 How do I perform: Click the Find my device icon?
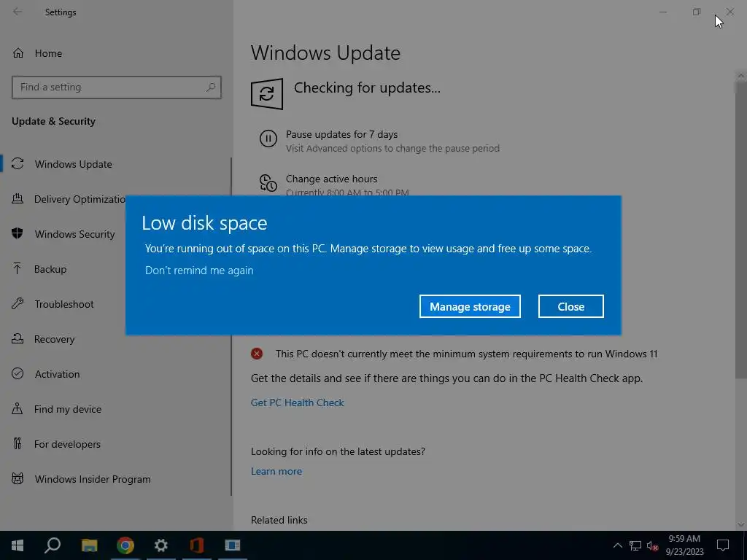pos(18,408)
